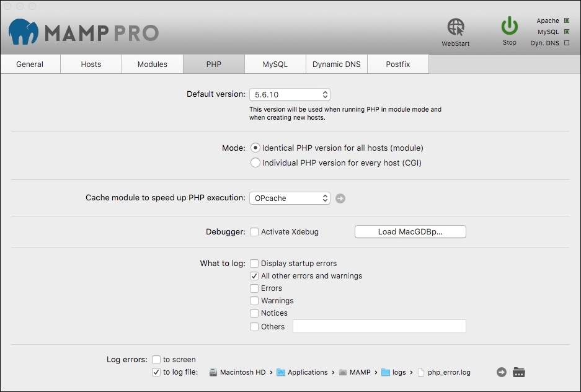Screen dimensions: 581x392
Task: Click the Apache status indicator
Action: coord(567,20)
